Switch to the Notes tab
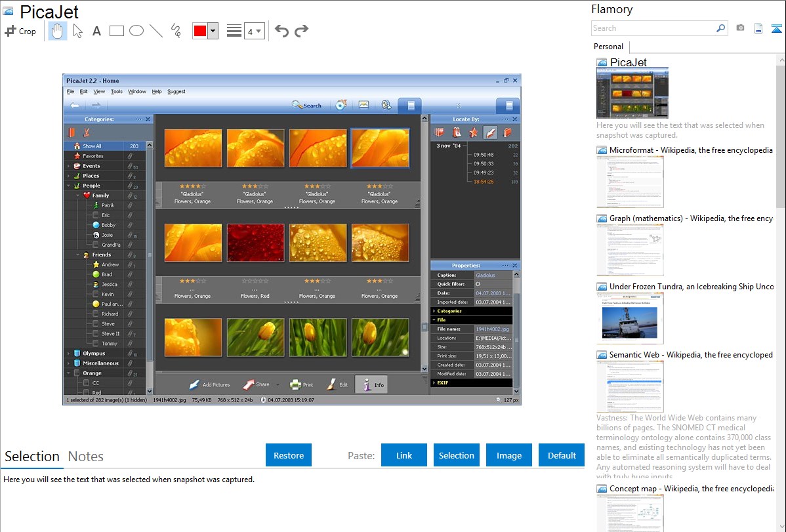The width and height of the screenshot is (786, 532). tap(86, 457)
